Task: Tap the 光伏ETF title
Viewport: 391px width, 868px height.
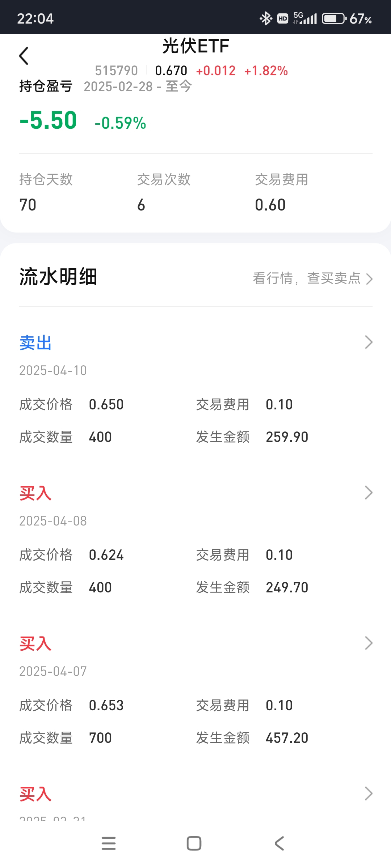Action: pyautogui.click(x=195, y=46)
